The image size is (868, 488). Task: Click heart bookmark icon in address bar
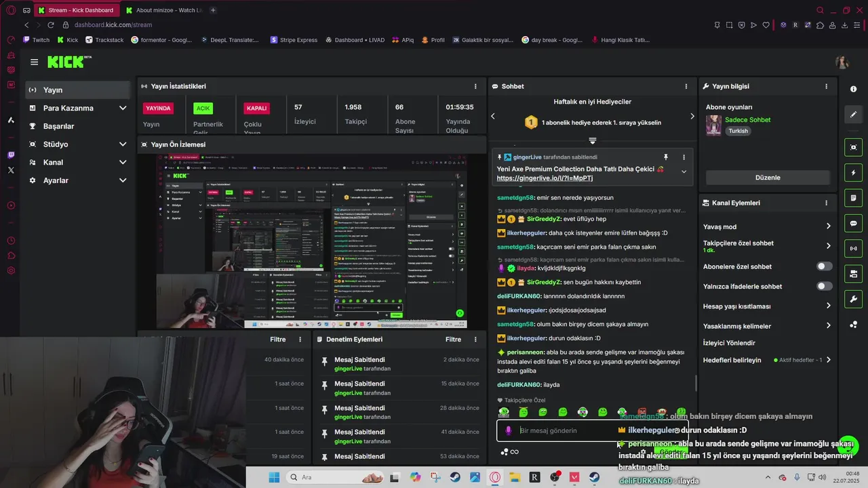[766, 25]
